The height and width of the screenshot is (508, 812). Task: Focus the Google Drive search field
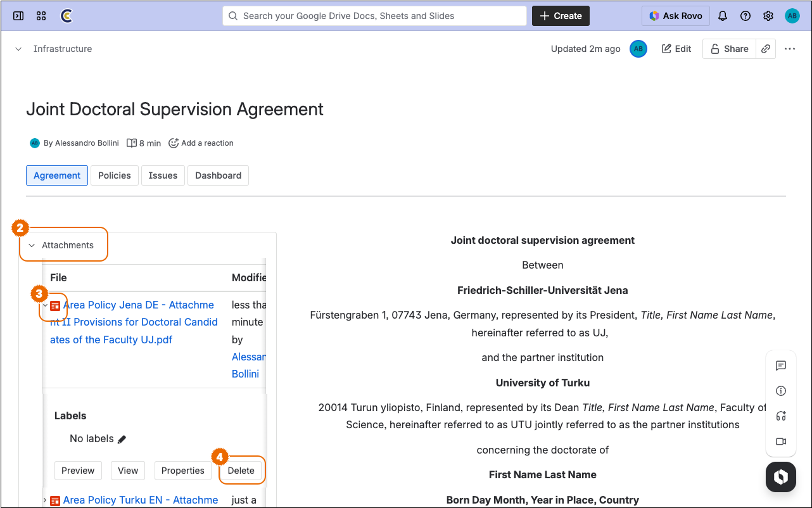(x=374, y=16)
